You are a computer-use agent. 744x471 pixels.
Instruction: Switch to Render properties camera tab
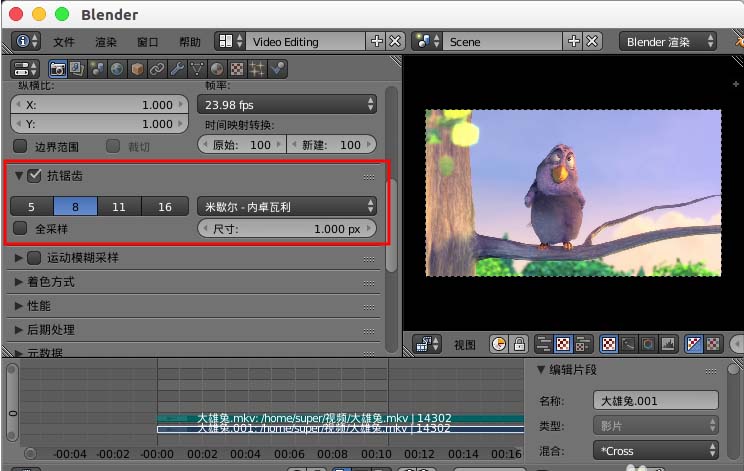pyautogui.click(x=57, y=69)
